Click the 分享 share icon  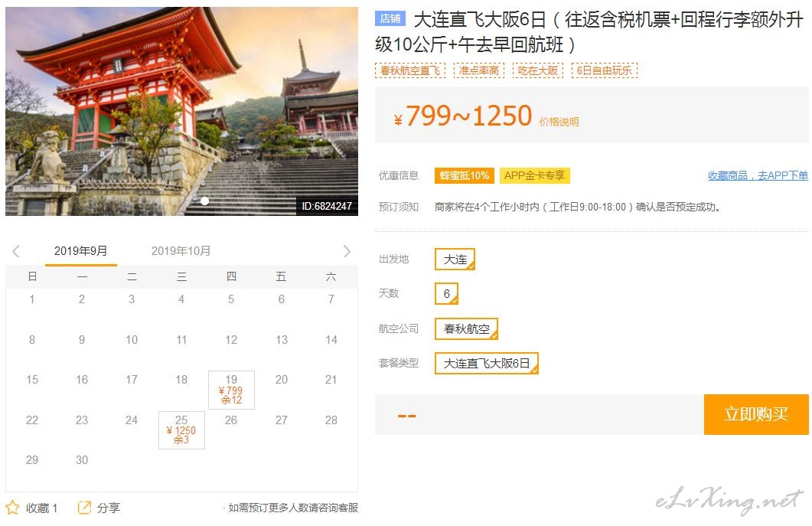pyautogui.click(x=84, y=508)
